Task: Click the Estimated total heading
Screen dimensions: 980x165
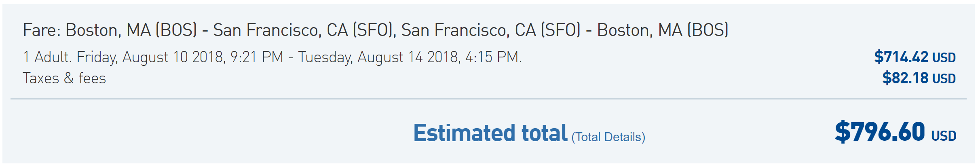Action: coord(490,133)
